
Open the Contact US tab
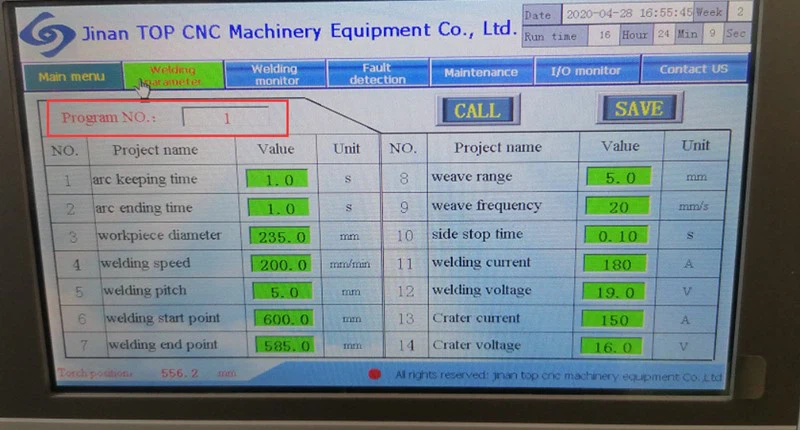pos(693,70)
